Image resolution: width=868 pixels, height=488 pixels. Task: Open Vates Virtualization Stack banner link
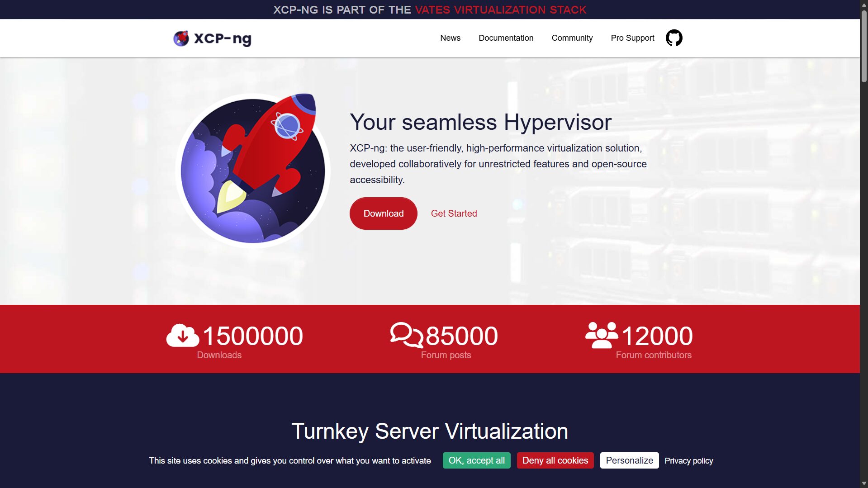point(501,9)
